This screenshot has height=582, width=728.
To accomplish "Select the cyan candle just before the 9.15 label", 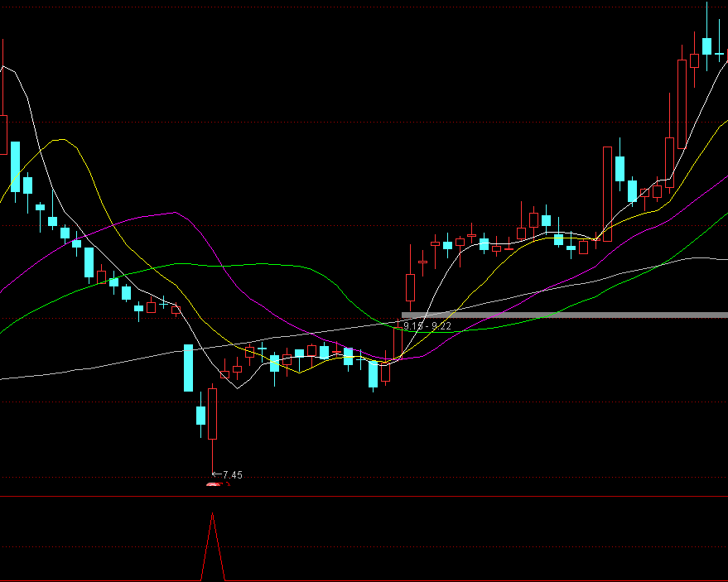I will [374, 373].
